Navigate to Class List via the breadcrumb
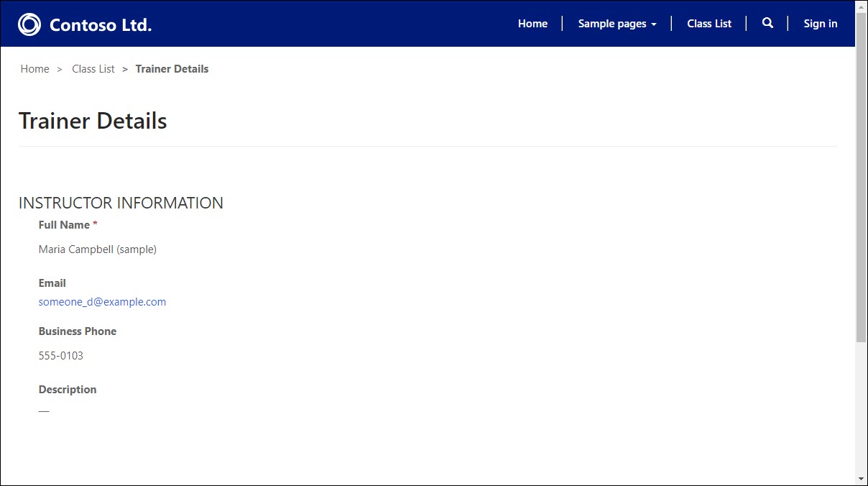The height and width of the screenshot is (486, 868). click(93, 69)
